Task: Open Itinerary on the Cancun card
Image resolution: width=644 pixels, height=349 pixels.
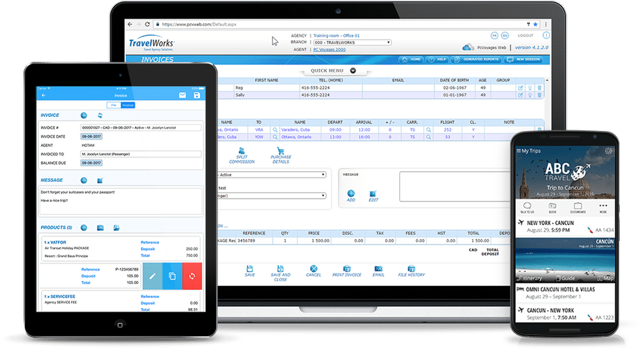Action: click(530, 279)
